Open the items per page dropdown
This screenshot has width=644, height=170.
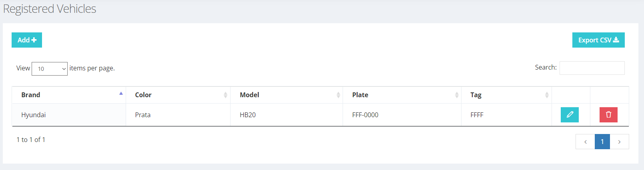pyautogui.click(x=50, y=69)
